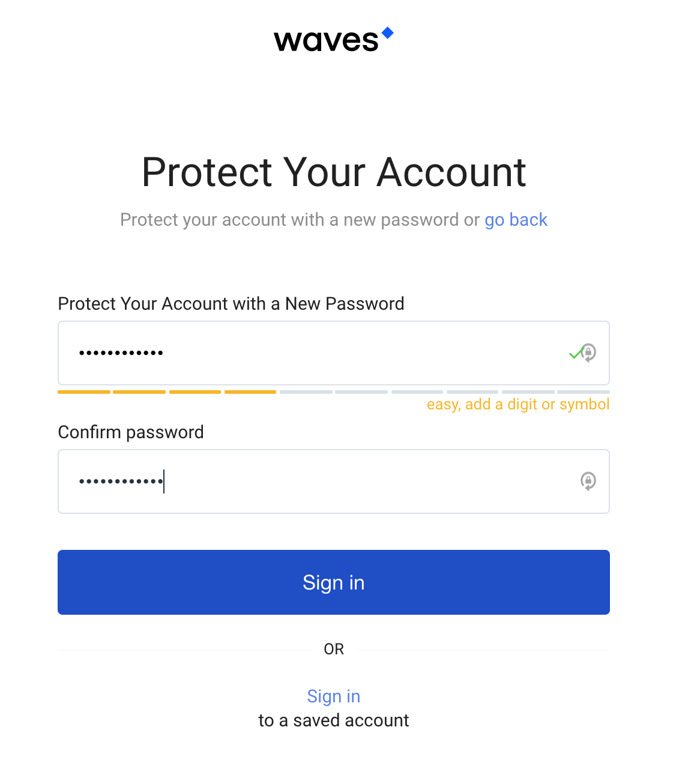This screenshot has height=784, width=676.
Task: Focus the new password input field
Action: [x=334, y=353]
